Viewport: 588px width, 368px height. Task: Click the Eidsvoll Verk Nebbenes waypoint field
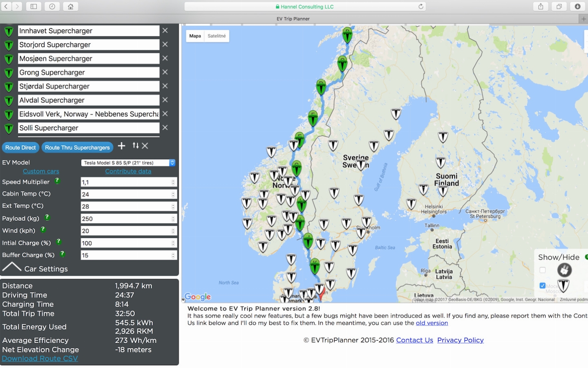[x=89, y=114]
